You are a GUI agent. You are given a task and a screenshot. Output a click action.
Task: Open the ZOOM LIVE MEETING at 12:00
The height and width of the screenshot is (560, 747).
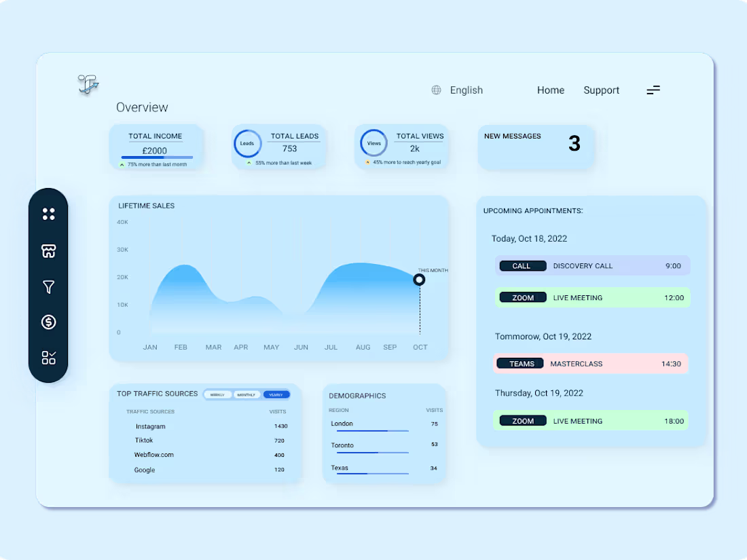pyautogui.click(x=592, y=297)
